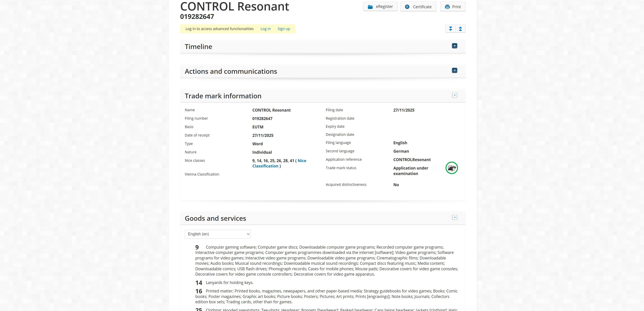Click the green trade mark status icon

pyautogui.click(x=451, y=168)
